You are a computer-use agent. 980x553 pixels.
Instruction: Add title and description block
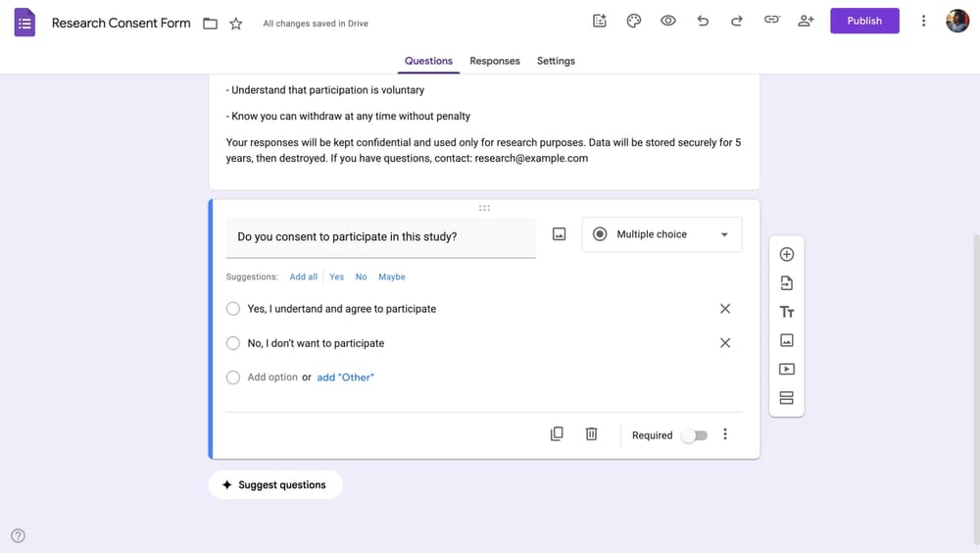tap(786, 312)
